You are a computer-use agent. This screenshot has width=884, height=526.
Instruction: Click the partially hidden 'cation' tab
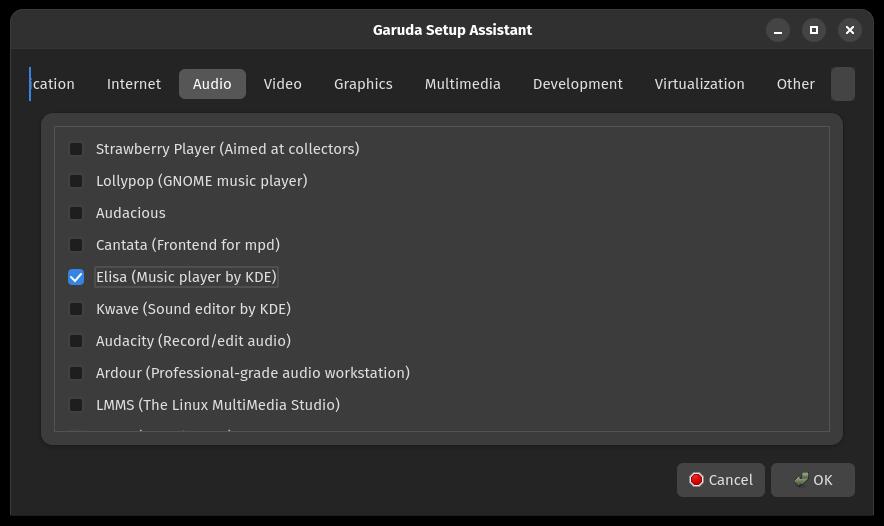(54, 84)
